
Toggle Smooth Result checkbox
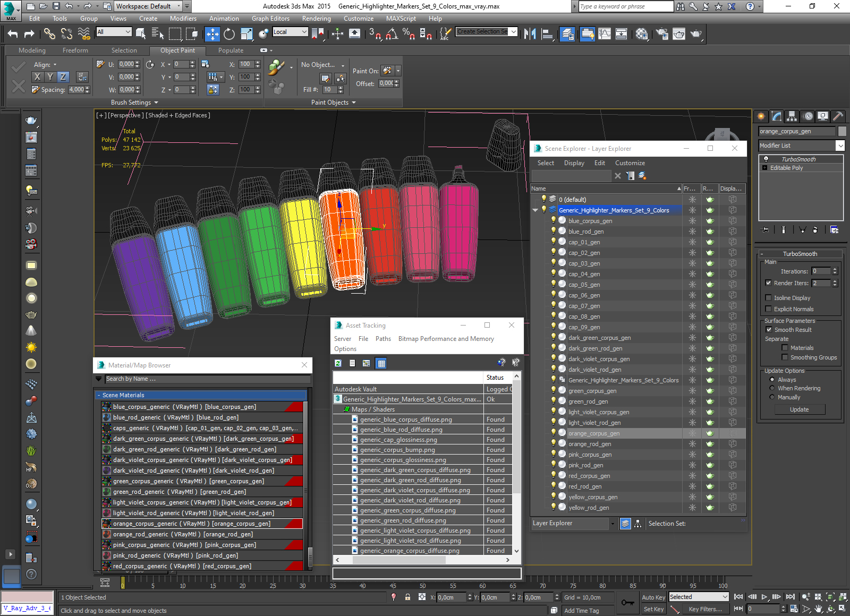click(x=768, y=330)
